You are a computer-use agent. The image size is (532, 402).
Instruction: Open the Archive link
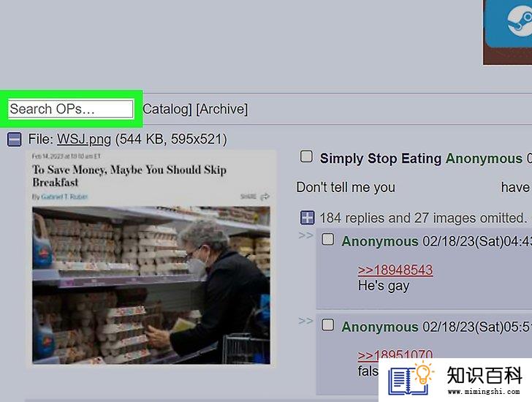[x=222, y=109]
